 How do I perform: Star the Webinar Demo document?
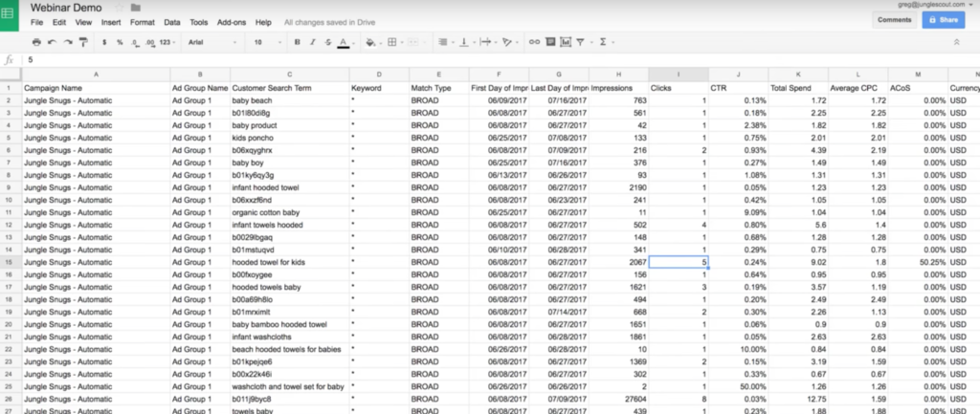coord(117,8)
